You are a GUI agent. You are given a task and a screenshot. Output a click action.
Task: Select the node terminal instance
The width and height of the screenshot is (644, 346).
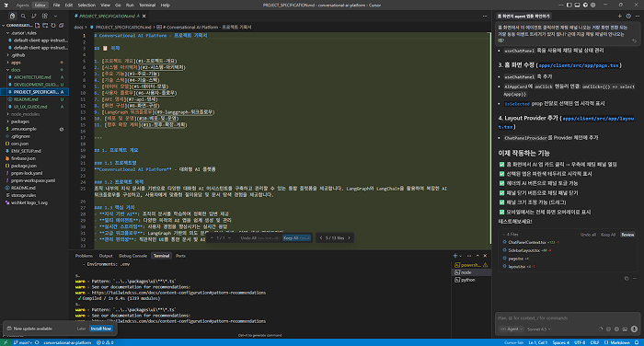[x=471, y=272]
